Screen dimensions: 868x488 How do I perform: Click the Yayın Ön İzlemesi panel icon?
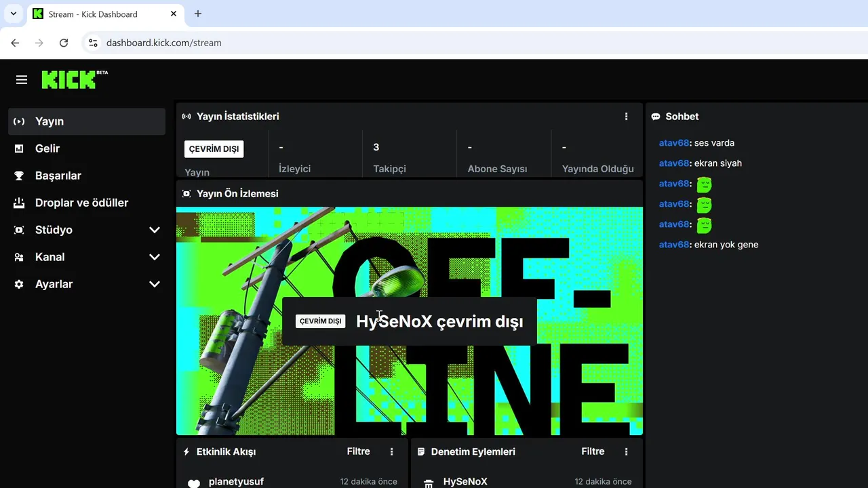[x=186, y=194]
